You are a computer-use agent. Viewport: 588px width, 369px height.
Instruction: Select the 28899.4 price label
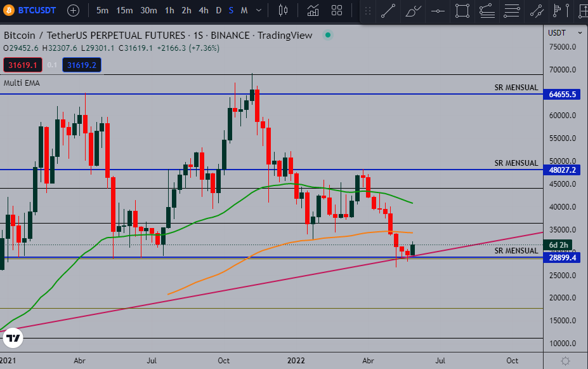click(x=562, y=257)
